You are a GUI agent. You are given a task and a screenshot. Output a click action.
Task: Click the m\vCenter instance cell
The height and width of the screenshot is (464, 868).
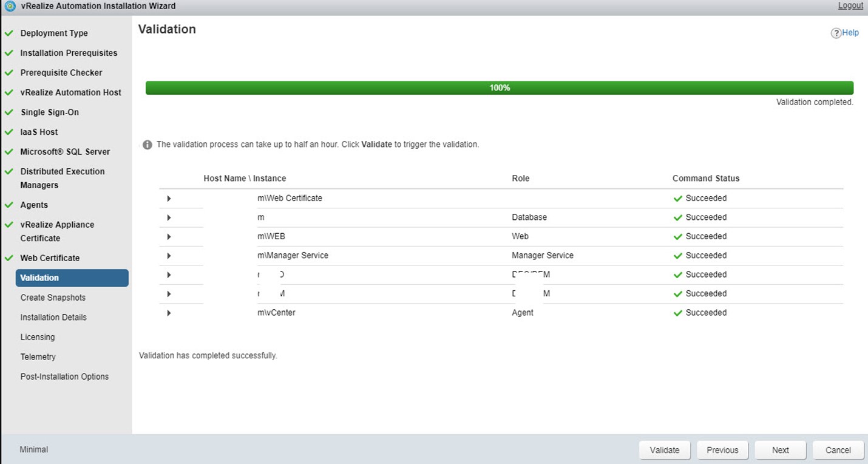(x=276, y=313)
